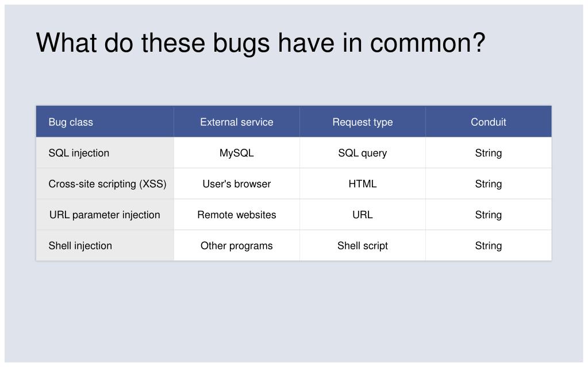Click the 'Other programs' cell

point(237,246)
